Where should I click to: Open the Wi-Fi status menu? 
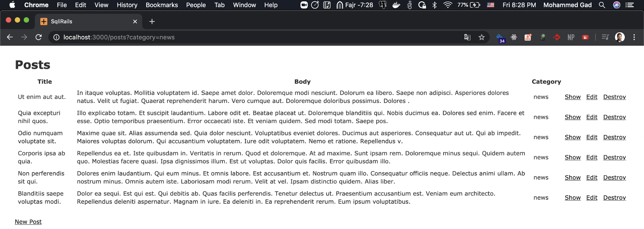tap(448, 5)
